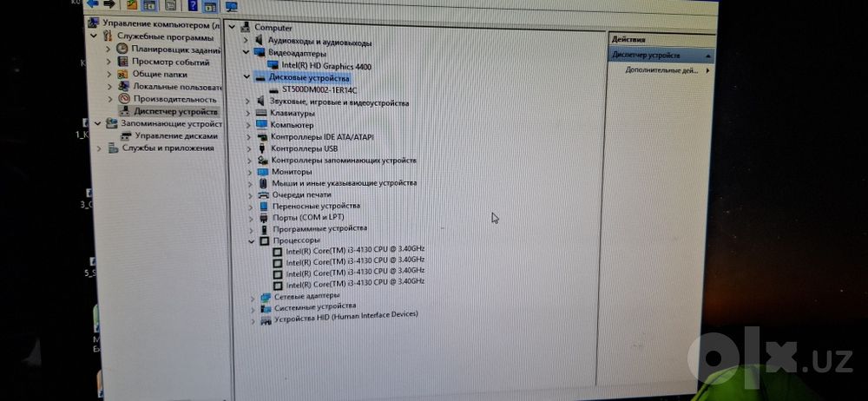Click the Дисковые устройства drive icon
The height and width of the screenshot is (401, 868).
click(260, 78)
